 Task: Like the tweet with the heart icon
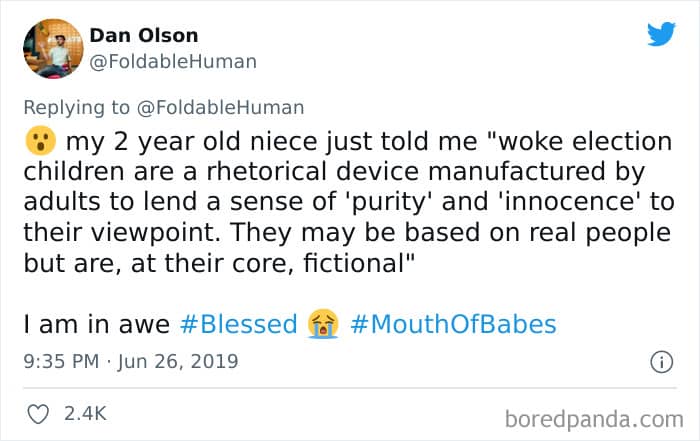(38, 414)
